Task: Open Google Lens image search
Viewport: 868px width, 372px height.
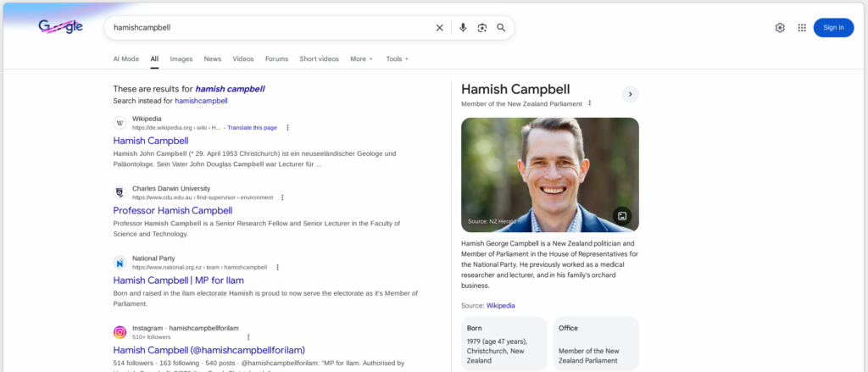Action: [481, 28]
